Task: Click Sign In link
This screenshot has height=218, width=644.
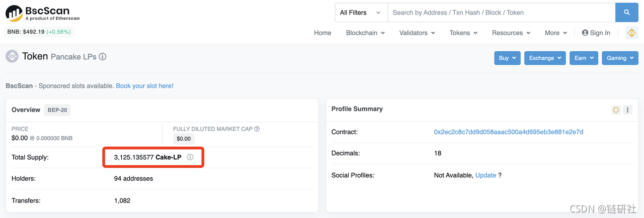Action: (x=596, y=33)
